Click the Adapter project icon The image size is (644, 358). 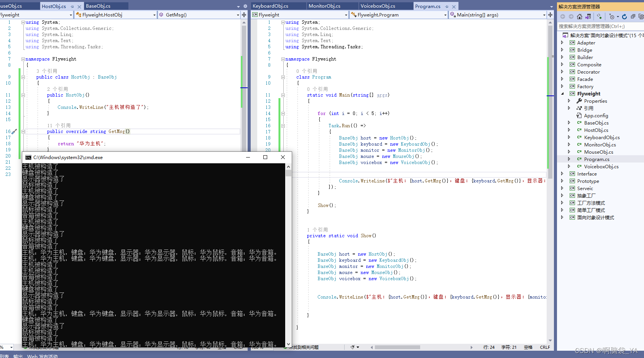[572, 43]
